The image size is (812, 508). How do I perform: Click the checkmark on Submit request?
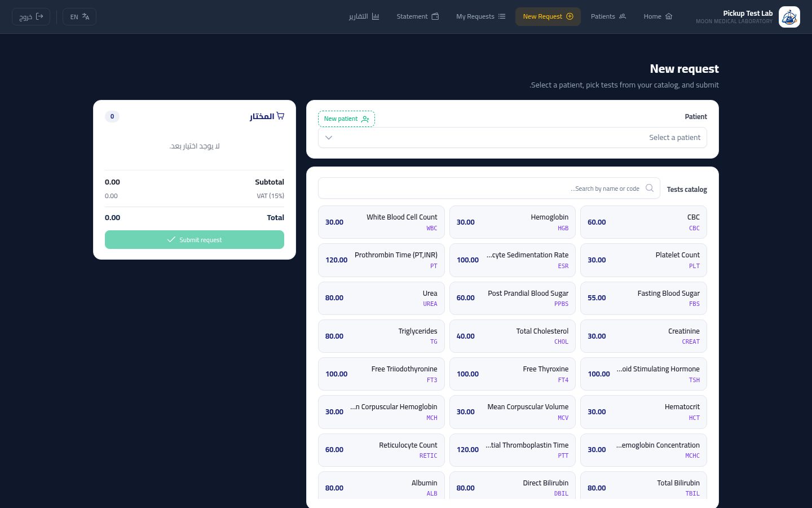click(171, 239)
